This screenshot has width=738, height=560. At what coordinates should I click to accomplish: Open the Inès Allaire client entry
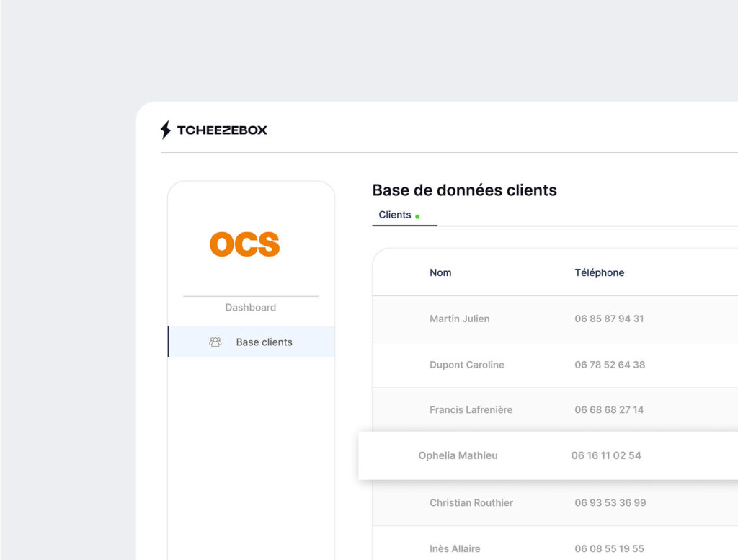pos(455,548)
